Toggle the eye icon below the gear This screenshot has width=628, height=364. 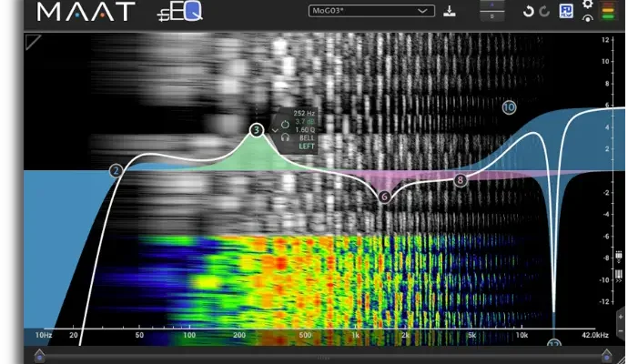[587, 19]
